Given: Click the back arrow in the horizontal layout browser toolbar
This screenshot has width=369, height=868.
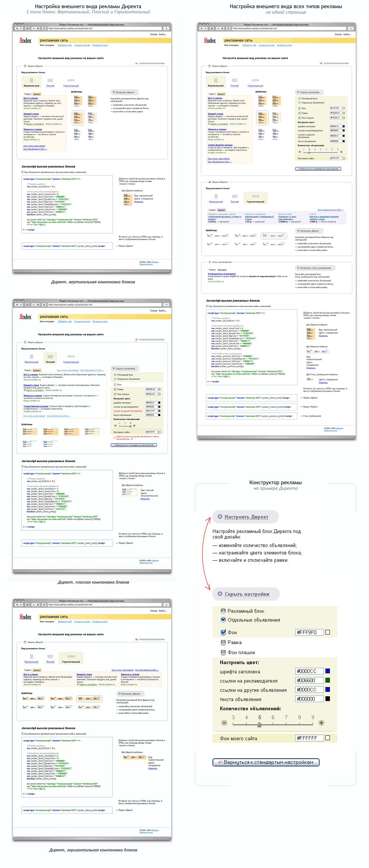Looking at the screenshot, I should (17, 605).
